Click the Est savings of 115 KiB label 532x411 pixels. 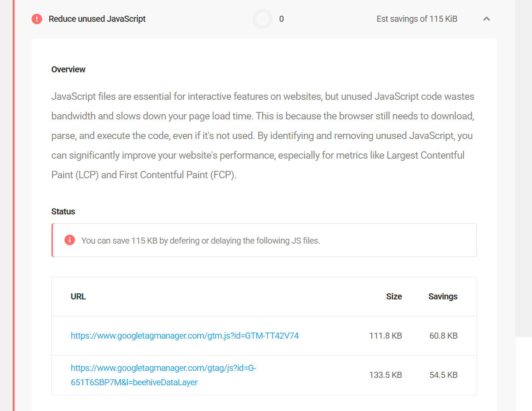[416, 19]
